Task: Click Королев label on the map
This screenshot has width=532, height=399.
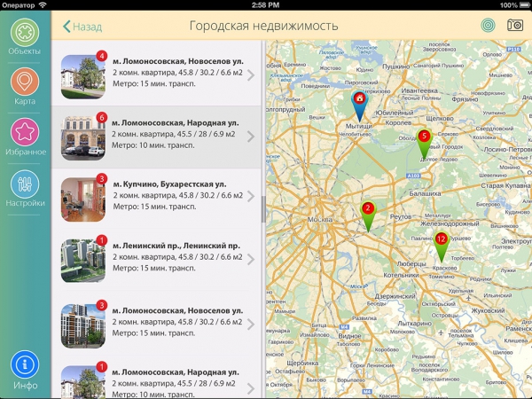Action: tap(398, 122)
